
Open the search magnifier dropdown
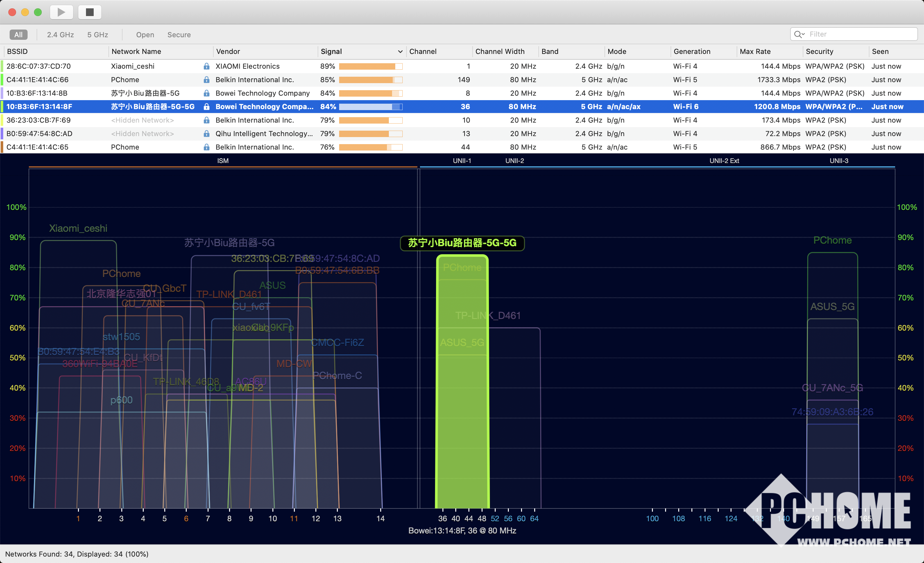[800, 34]
